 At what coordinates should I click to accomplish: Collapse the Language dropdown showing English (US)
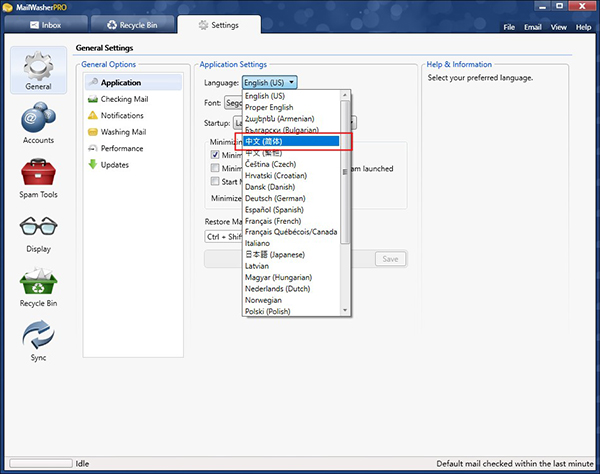coord(269,82)
